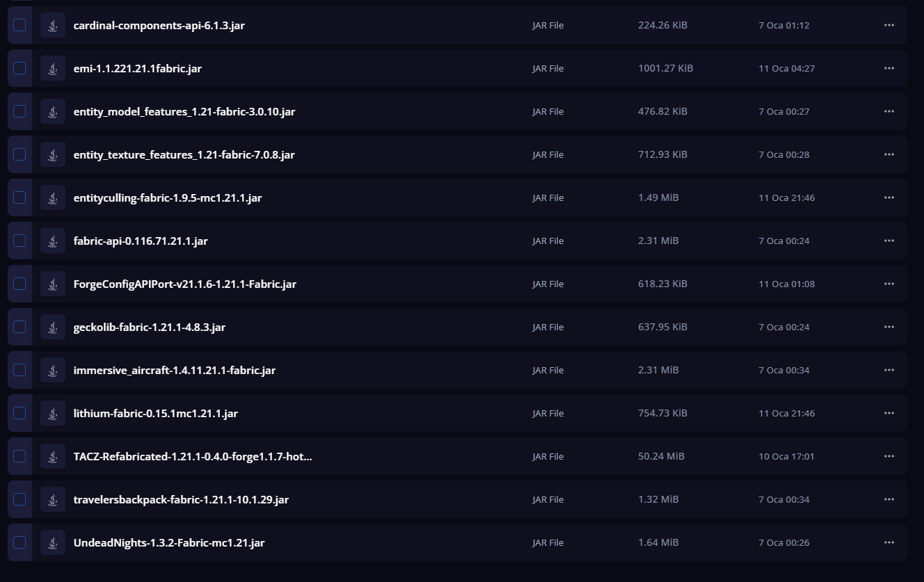Open the TACZ-Refabricated jar file name
924x582 pixels.
[193, 457]
